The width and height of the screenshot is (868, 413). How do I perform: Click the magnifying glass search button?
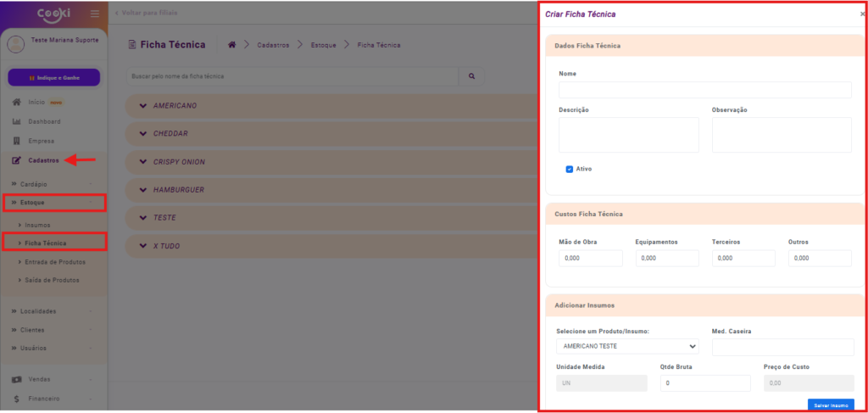pyautogui.click(x=471, y=76)
